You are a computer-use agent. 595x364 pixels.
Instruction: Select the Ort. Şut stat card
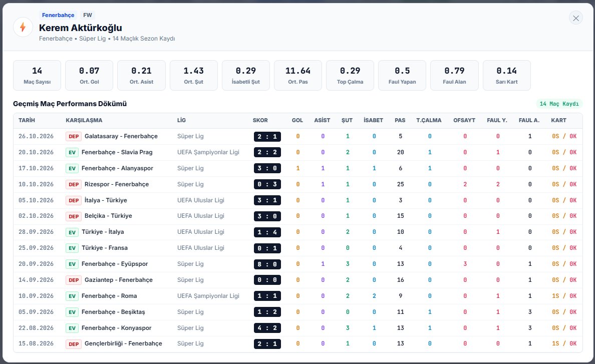(x=193, y=76)
